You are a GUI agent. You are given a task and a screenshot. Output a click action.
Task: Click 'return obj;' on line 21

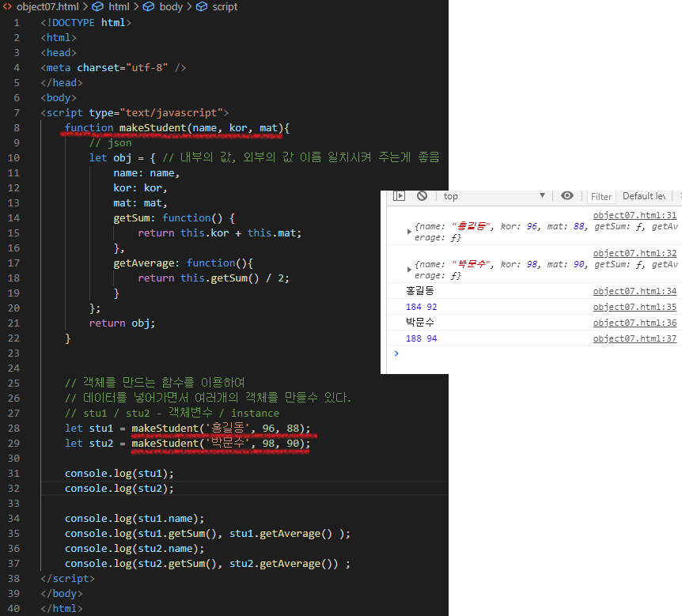[x=122, y=323]
